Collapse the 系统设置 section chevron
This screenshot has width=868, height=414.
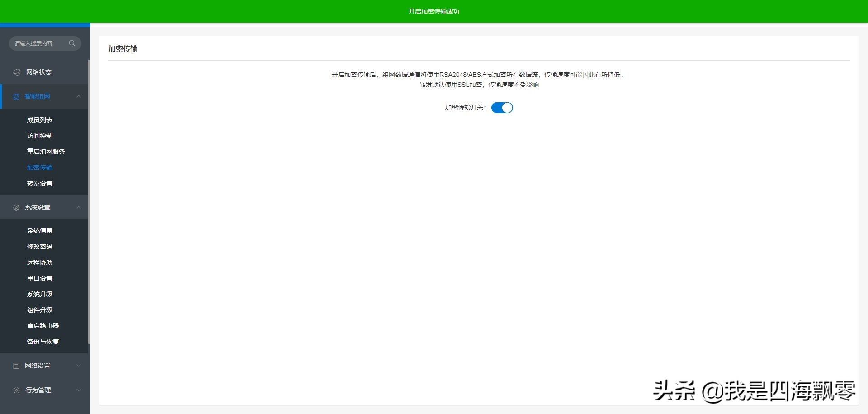[79, 207]
